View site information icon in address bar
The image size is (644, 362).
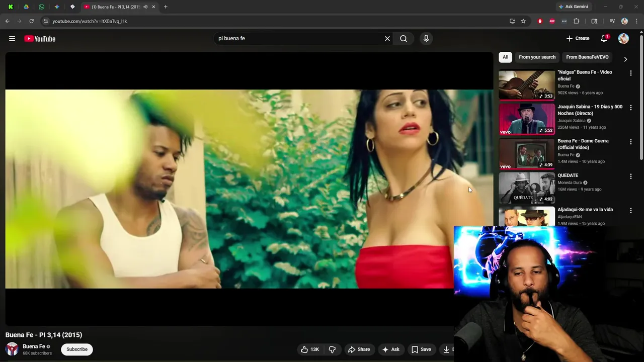point(46,21)
